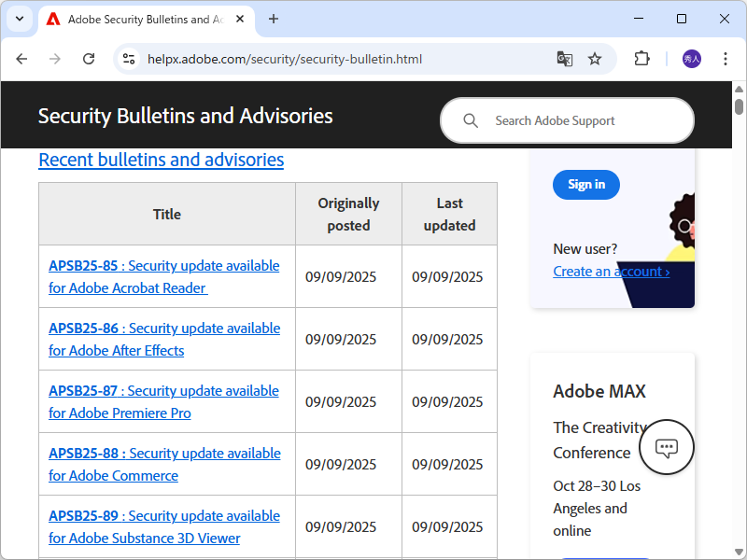Image resolution: width=747 pixels, height=560 pixels.
Task: Open a new browser tab
Action: 274,19
